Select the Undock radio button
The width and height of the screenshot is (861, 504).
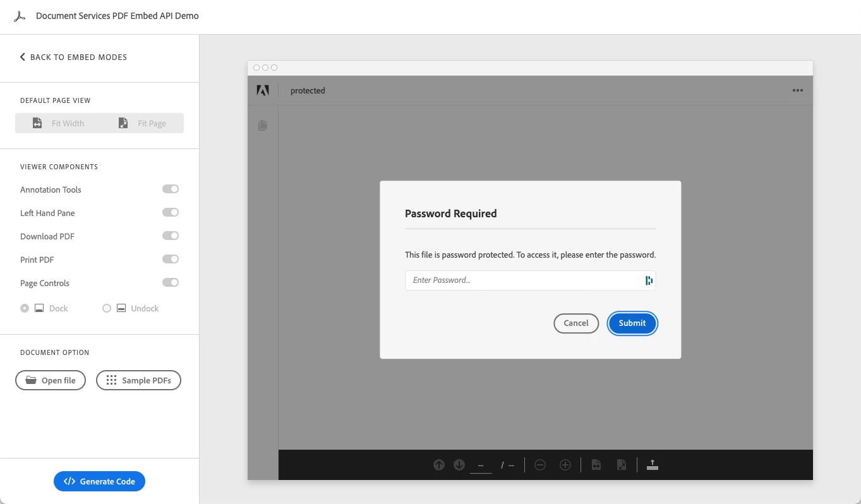[107, 308]
